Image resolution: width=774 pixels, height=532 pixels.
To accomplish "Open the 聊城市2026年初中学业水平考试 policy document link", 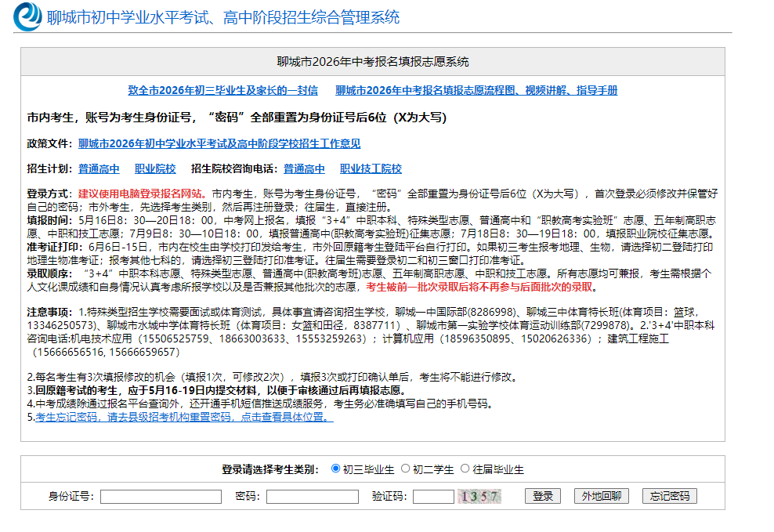I will tap(219, 143).
